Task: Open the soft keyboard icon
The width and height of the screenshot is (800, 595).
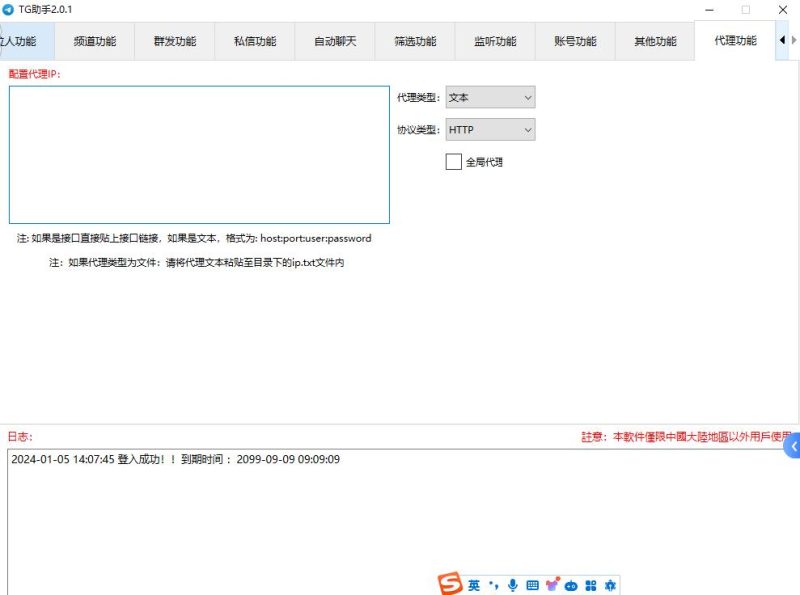Action: 531,585
